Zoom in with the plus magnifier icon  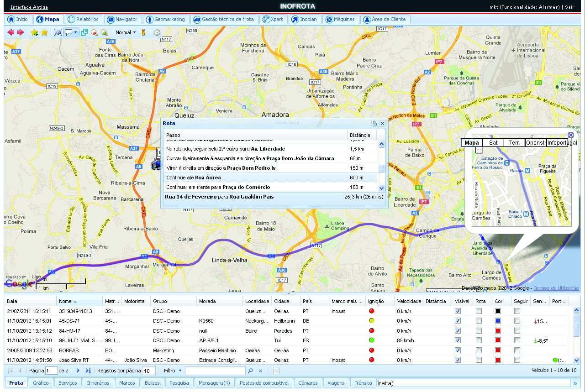click(104, 32)
